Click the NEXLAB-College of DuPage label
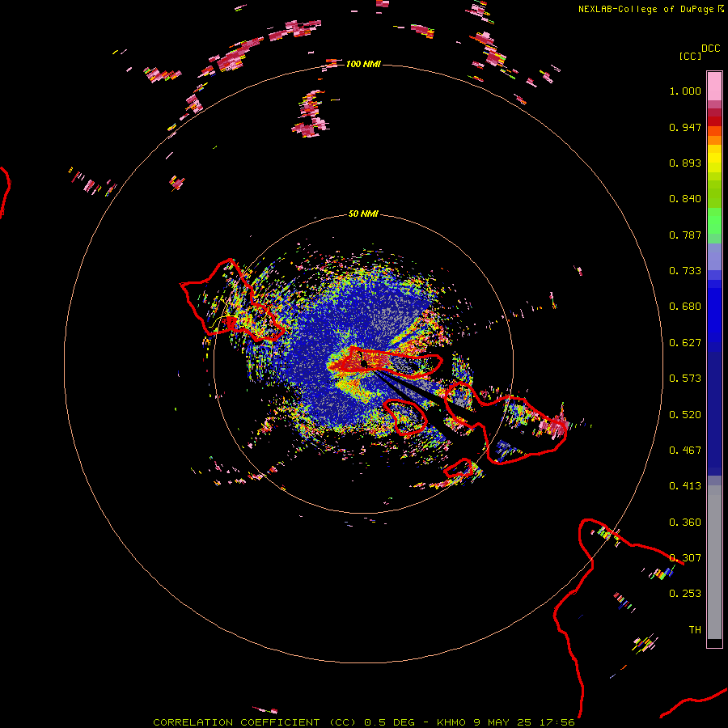The height and width of the screenshot is (728, 728). click(645, 9)
